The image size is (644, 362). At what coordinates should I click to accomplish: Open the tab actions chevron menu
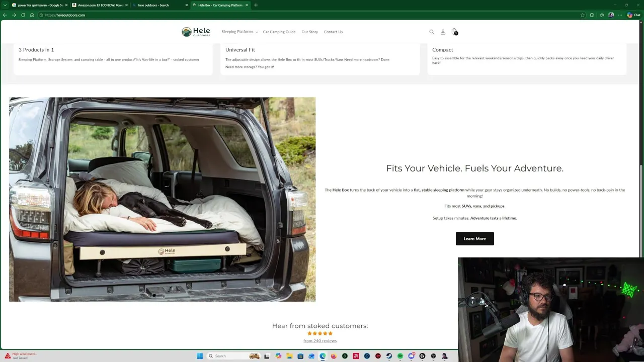click(x=5, y=5)
